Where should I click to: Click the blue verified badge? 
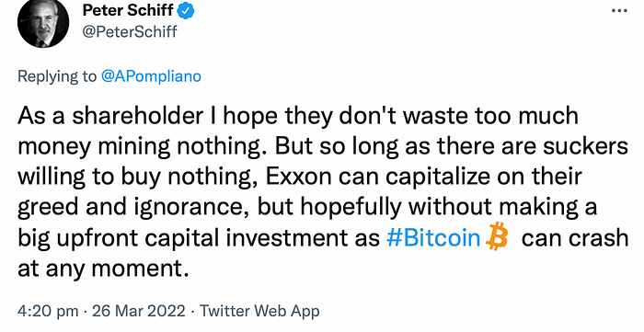click(x=186, y=11)
